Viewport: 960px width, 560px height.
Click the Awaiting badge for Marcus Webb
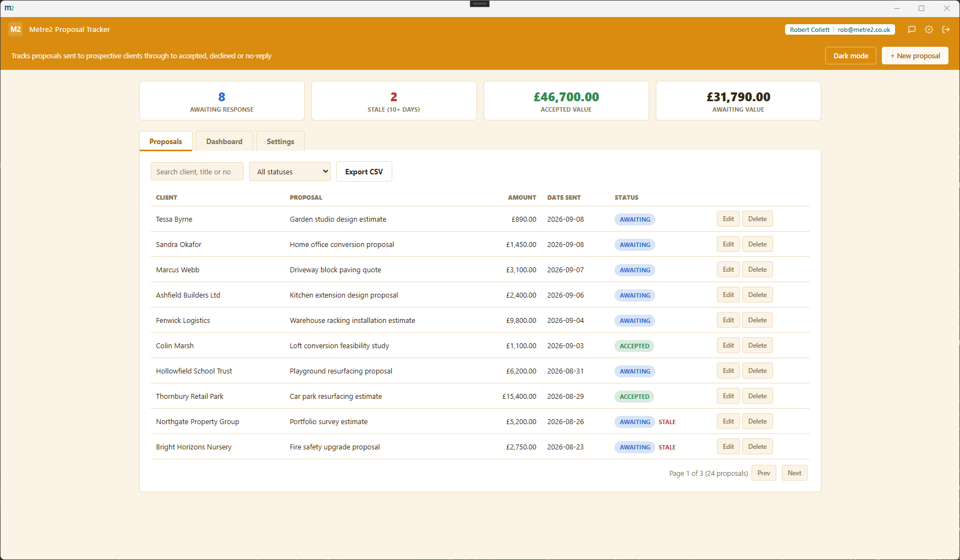[x=635, y=270]
